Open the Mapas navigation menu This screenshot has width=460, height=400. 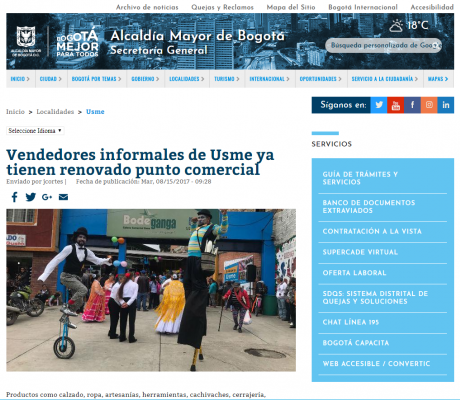(x=438, y=79)
